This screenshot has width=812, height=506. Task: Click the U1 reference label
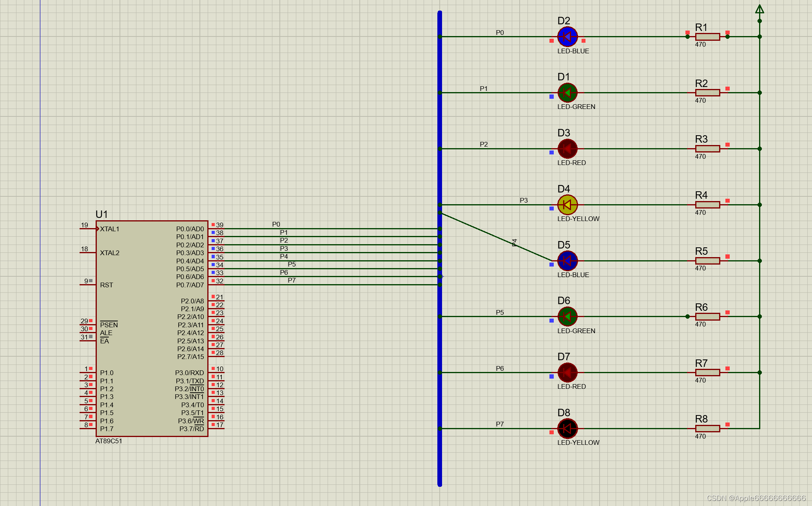pyautogui.click(x=101, y=214)
